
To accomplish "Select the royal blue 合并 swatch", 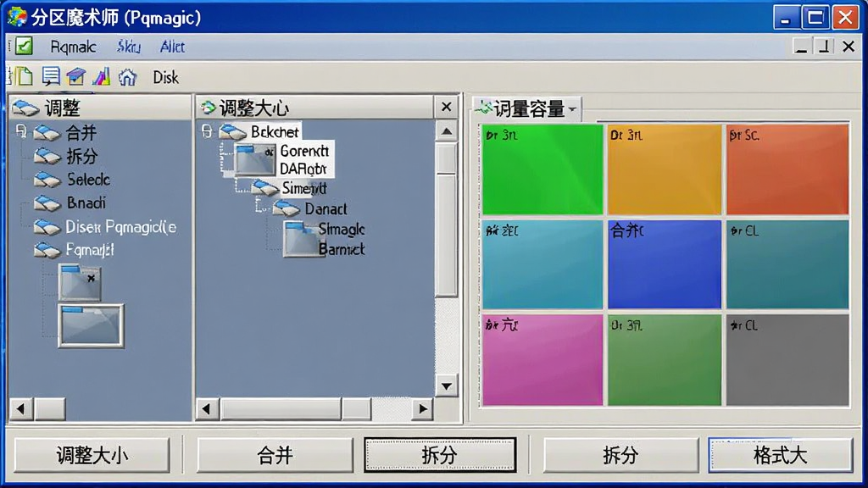I will tap(665, 264).
